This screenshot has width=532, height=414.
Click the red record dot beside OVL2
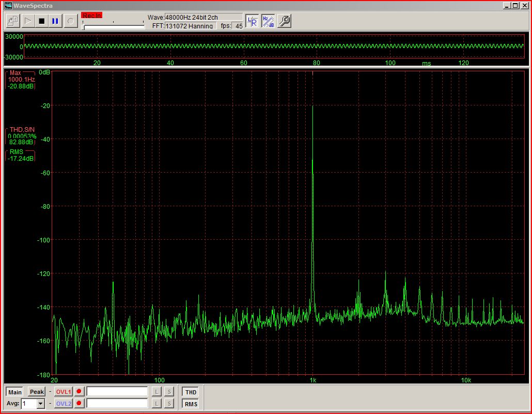click(79, 403)
